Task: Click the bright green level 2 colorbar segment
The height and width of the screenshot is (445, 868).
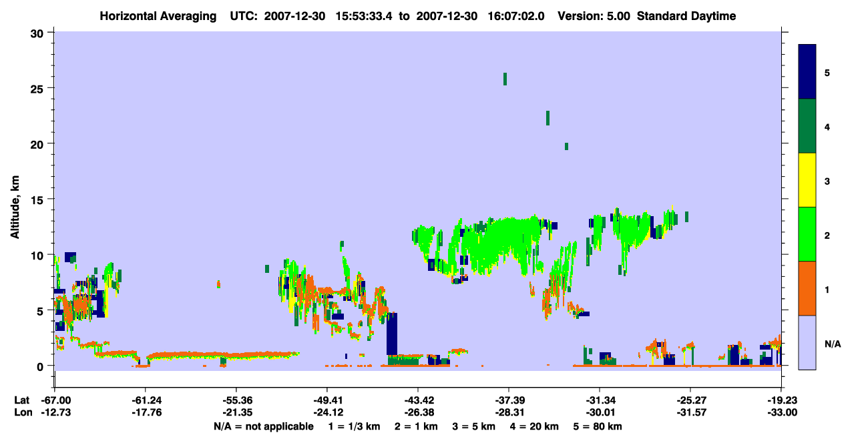Action: 807,234
